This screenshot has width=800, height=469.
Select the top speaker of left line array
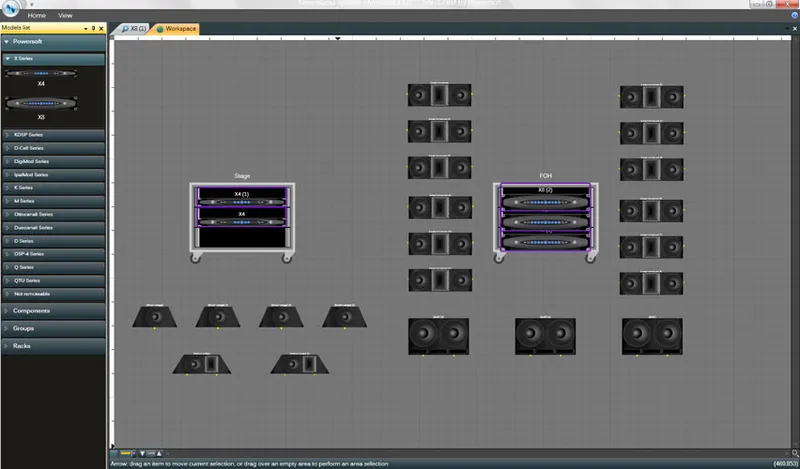point(439,95)
